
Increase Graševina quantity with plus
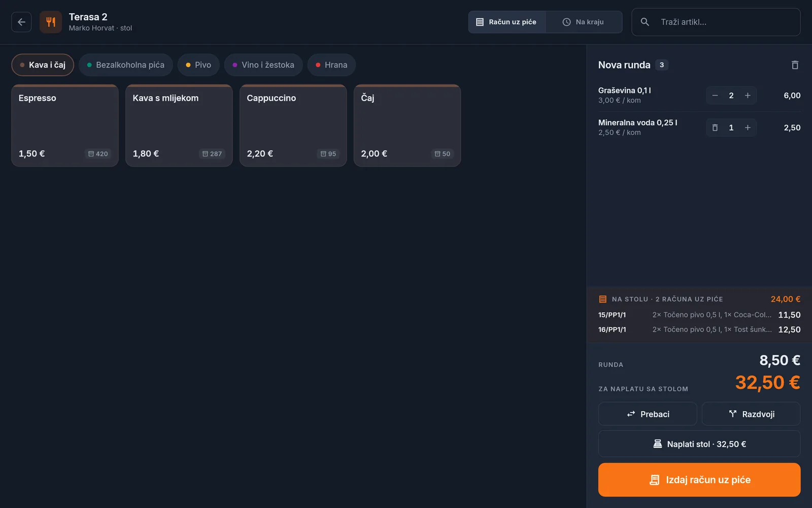point(748,96)
